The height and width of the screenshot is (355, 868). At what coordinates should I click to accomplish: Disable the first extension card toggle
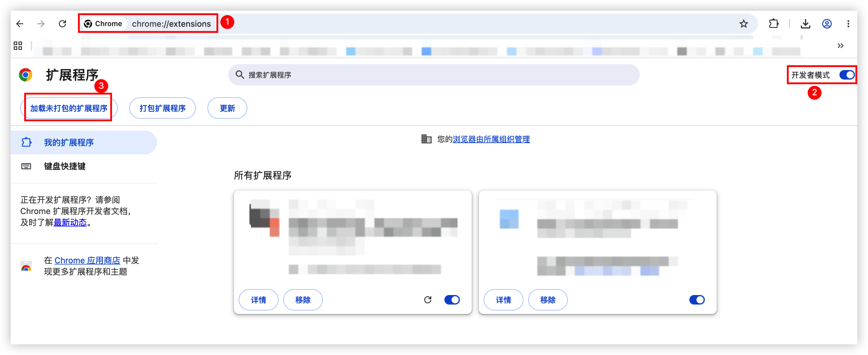452,300
